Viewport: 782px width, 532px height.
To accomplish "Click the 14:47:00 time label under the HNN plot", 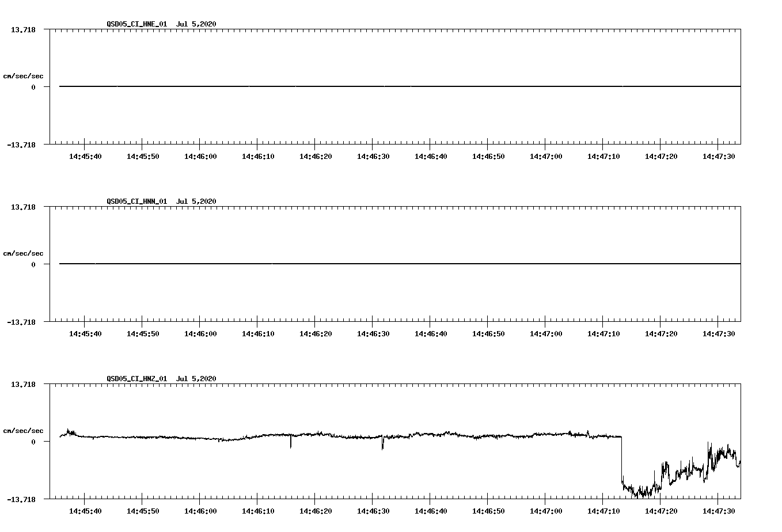I will 546,333.
